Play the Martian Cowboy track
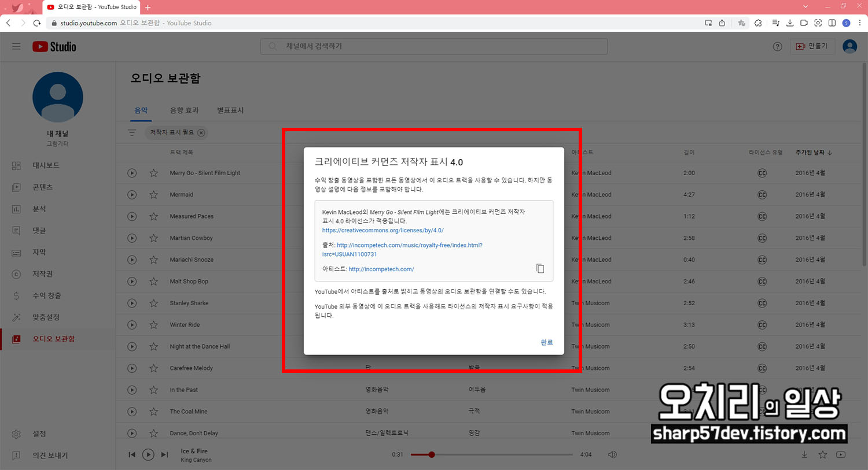This screenshot has width=868, height=470. [132, 238]
